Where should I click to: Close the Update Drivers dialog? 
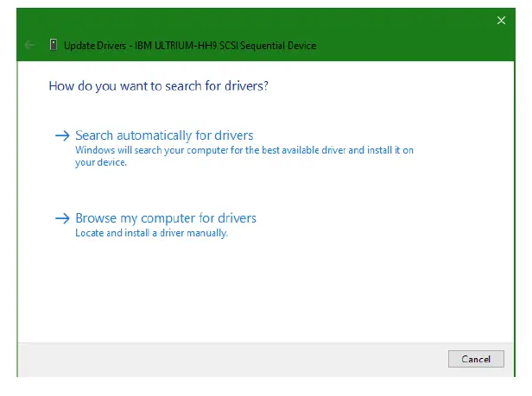(501, 21)
